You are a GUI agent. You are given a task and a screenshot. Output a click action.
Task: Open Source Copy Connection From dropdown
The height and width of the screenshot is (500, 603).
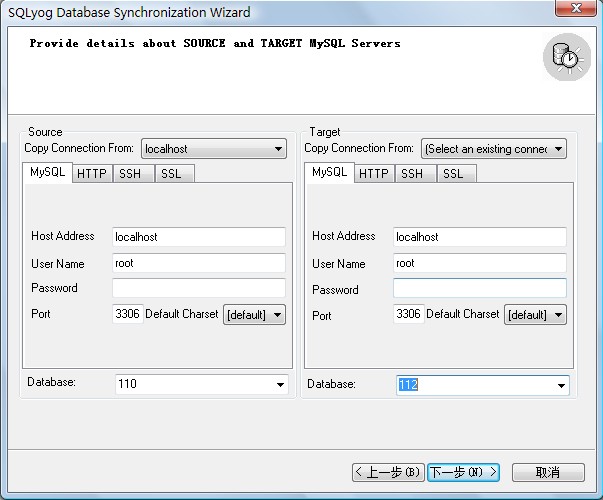point(214,149)
